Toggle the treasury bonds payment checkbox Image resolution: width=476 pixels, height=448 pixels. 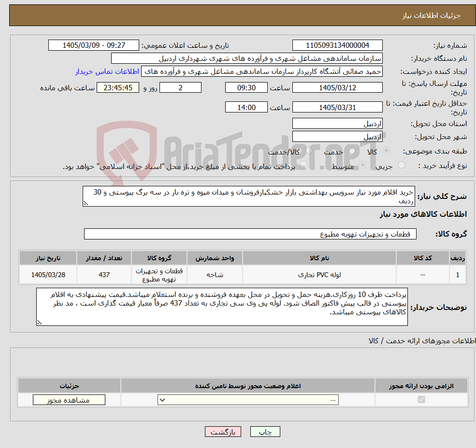click(303, 165)
